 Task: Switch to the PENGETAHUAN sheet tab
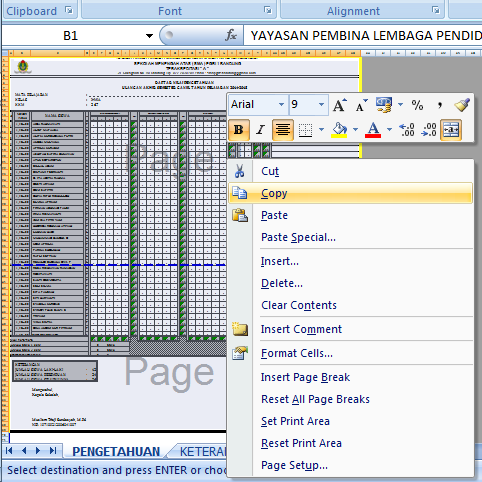116,451
